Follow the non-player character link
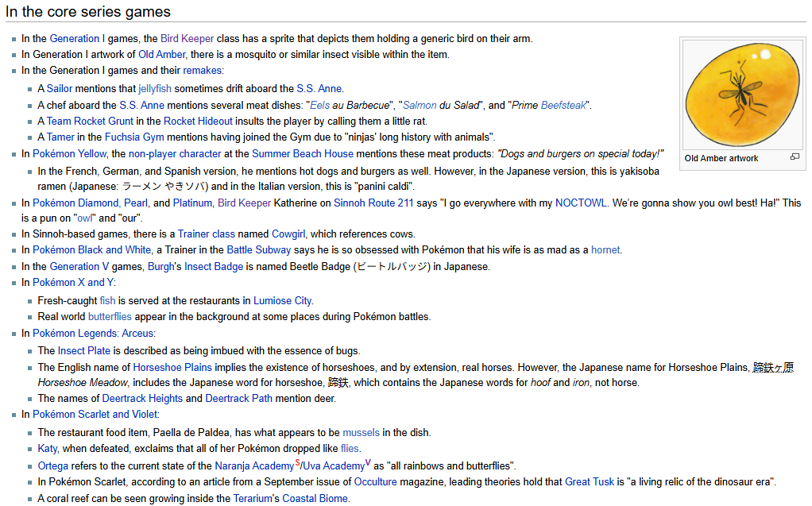The width and height of the screenshot is (812, 506). coord(175,154)
